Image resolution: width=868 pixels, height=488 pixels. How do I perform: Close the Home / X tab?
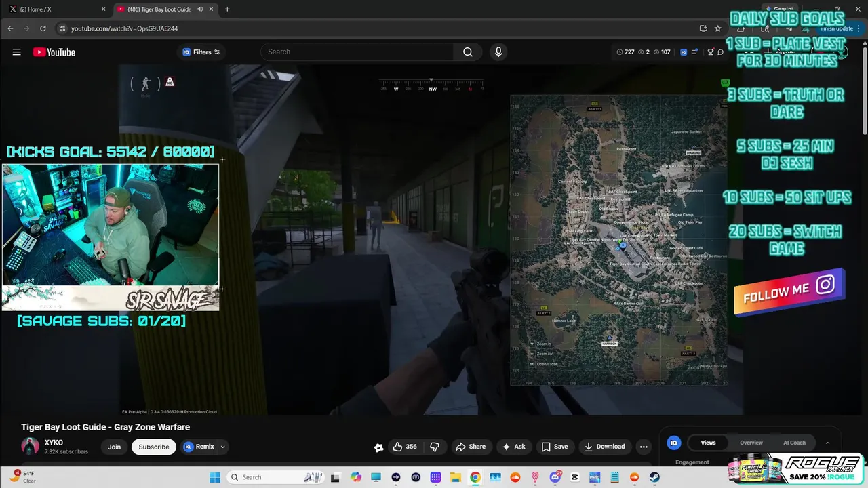(103, 9)
